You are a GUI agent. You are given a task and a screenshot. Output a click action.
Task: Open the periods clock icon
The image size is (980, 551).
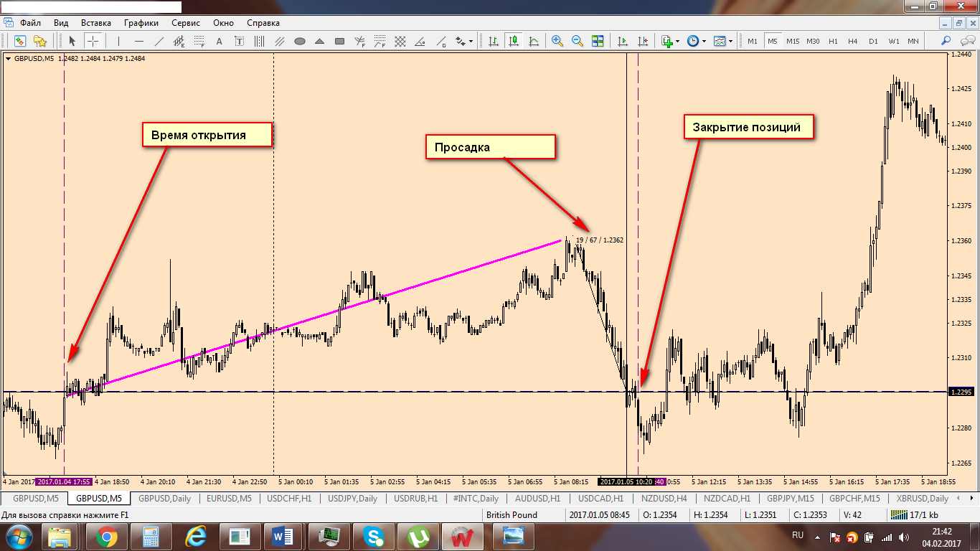(693, 41)
